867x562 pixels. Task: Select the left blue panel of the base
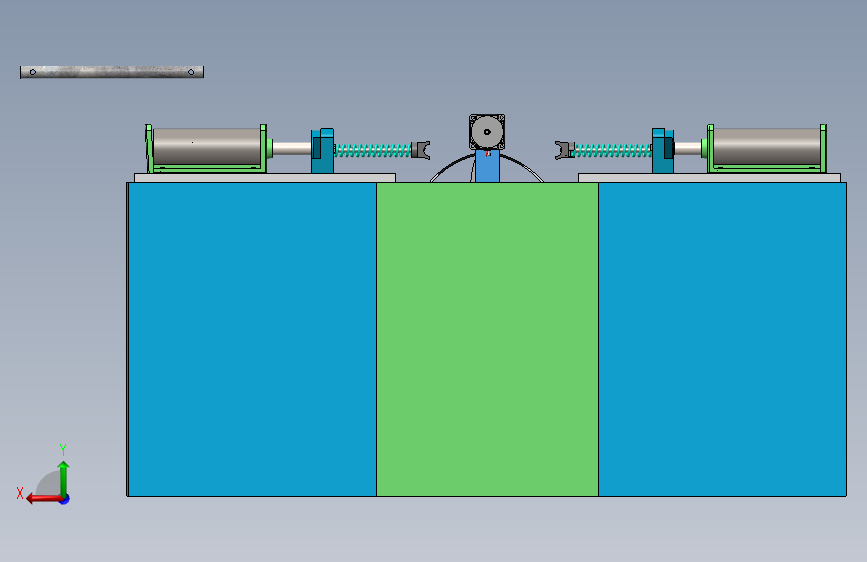click(x=252, y=339)
